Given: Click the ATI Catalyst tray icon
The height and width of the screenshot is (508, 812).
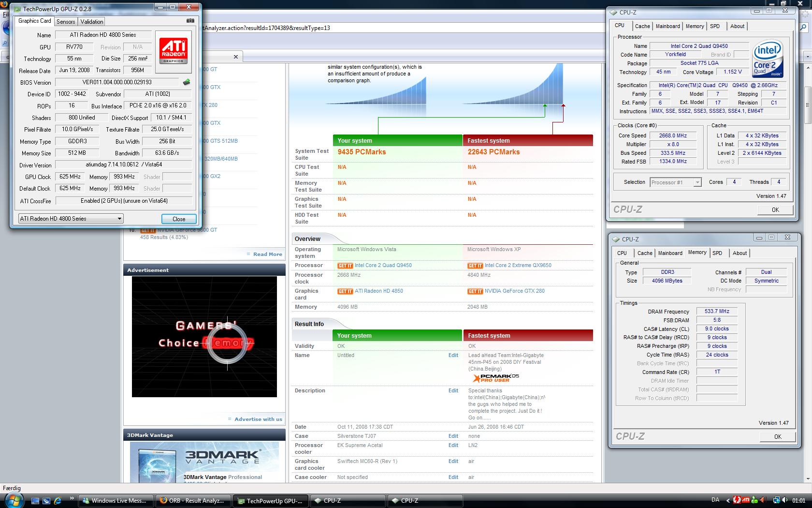Looking at the screenshot, I should (x=746, y=500).
